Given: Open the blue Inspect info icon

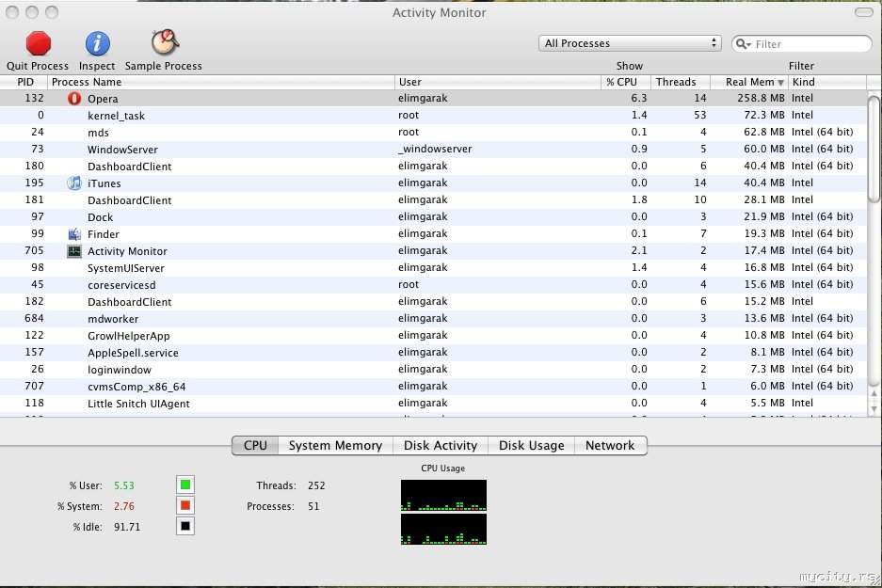Looking at the screenshot, I should point(97,43).
